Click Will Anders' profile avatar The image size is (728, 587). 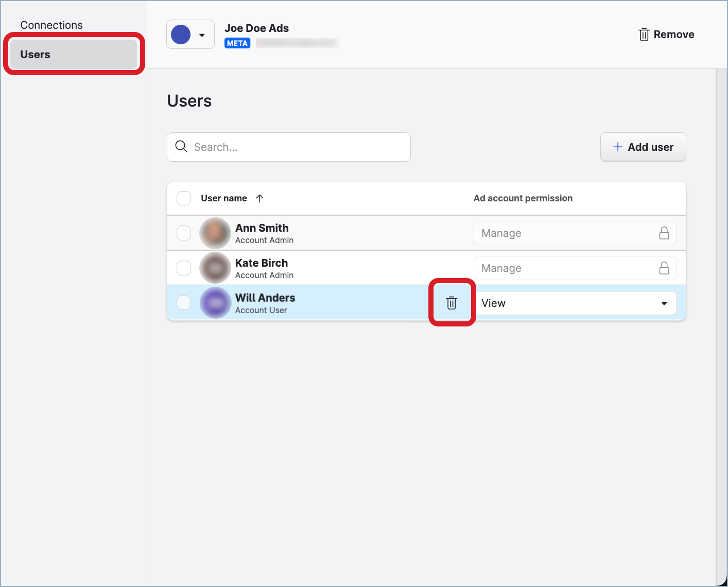pos(215,303)
